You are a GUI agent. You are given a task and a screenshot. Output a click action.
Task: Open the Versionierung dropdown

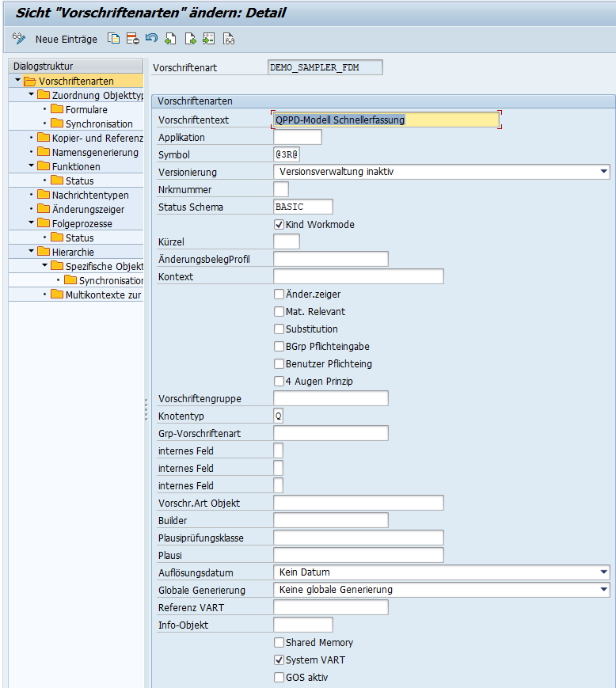point(604,171)
